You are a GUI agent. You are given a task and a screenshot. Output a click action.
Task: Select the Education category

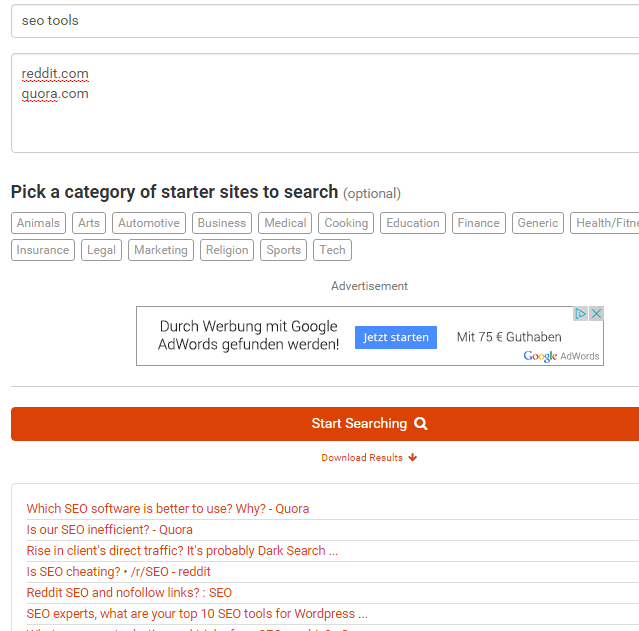(x=413, y=223)
